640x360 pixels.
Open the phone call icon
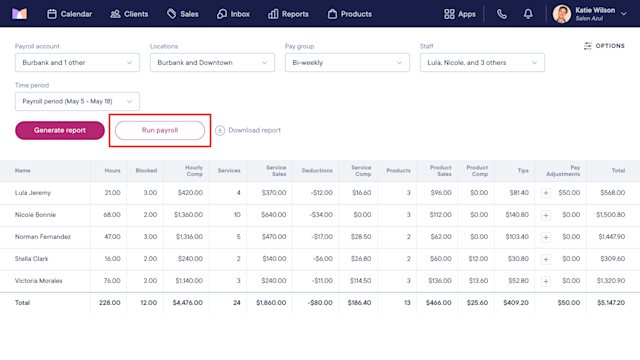[502, 14]
